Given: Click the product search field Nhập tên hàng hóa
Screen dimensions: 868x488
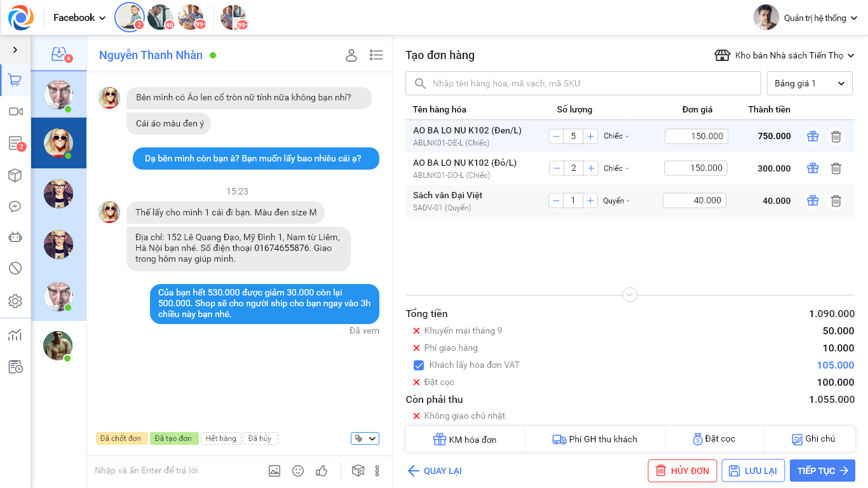Looking at the screenshot, I should point(583,83).
